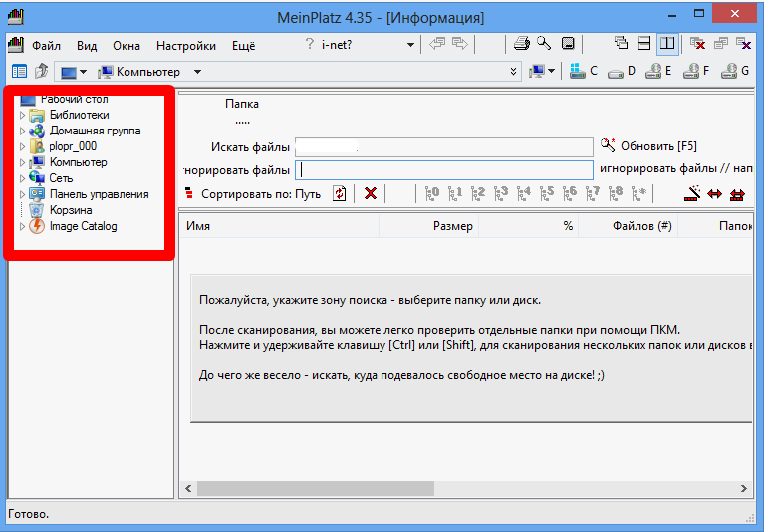Click the refresh icon next to sort option
The width and height of the screenshot is (764, 532).
pos(339,193)
